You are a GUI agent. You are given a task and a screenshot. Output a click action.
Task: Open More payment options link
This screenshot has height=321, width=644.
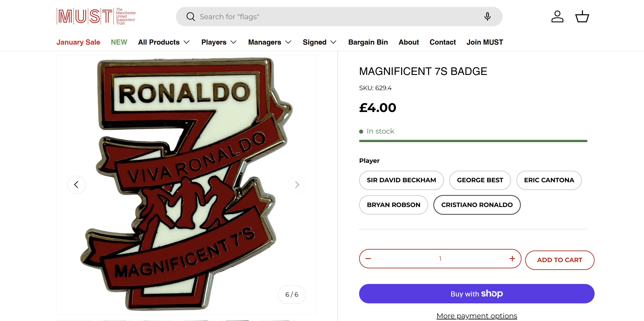pyautogui.click(x=477, y=316)
